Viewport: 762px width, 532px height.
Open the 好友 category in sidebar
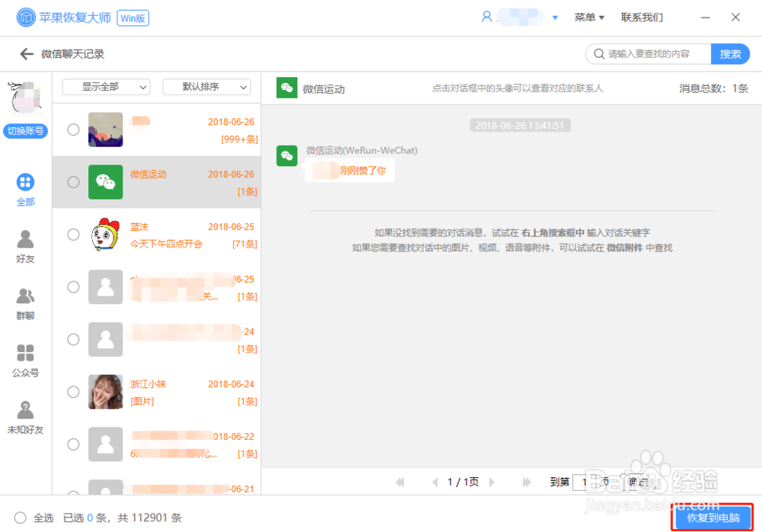(x=25, y=246)
